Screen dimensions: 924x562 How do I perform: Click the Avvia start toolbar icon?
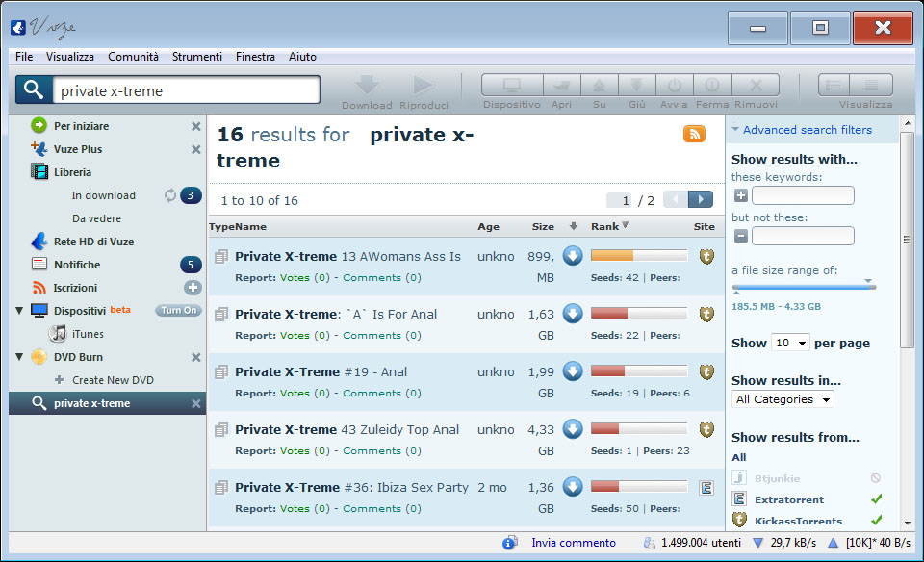(x=674, y=86)
